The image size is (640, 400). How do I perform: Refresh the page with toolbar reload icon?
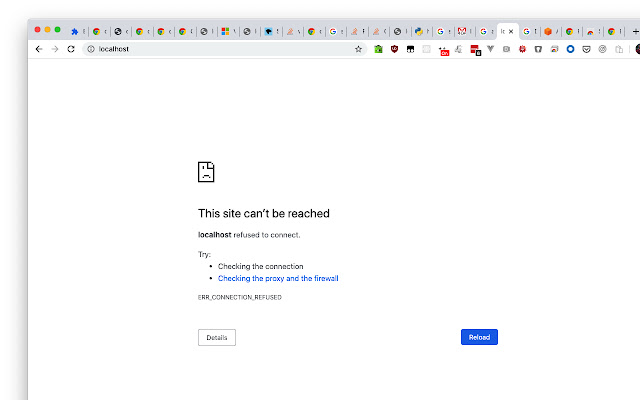(71, 49)
